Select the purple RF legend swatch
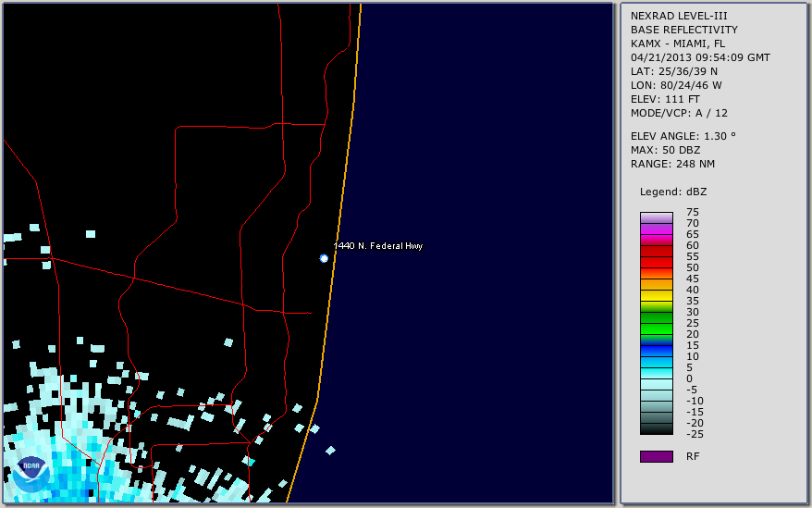The width and height of the screenshot is (812, 508). [x=656, y=456]
